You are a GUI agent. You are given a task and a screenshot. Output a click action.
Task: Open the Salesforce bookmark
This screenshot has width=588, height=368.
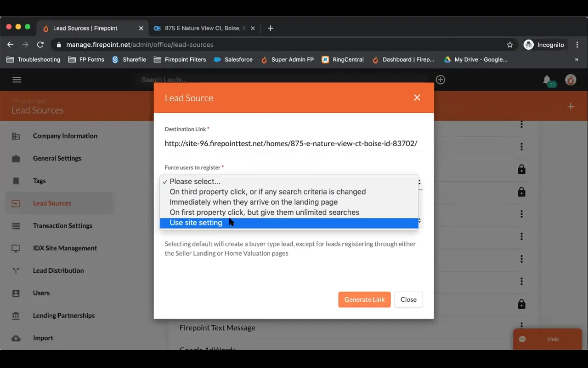click(x=233, y=59)
